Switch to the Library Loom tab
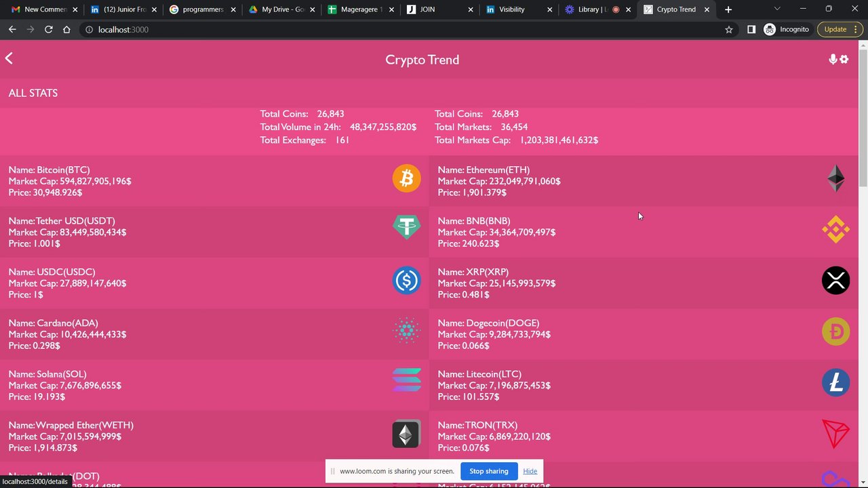This screenshot has height=488, width=868. 597,9
